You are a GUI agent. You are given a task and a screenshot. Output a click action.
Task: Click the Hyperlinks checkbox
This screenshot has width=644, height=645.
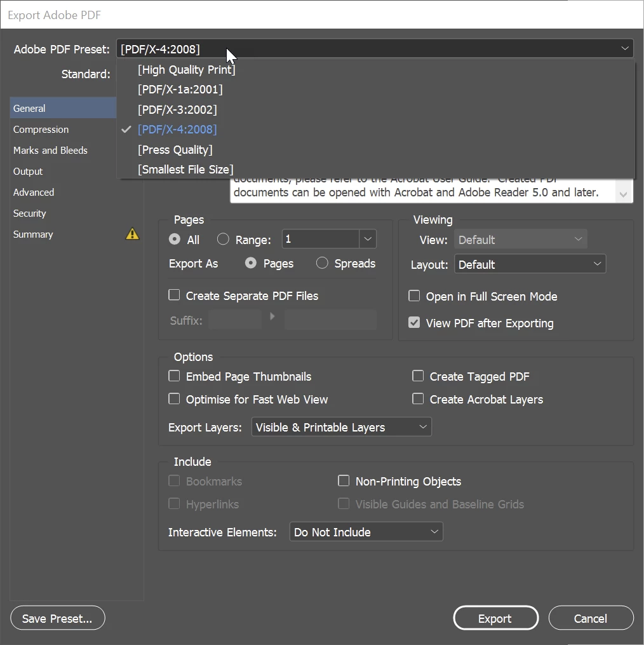174,503
